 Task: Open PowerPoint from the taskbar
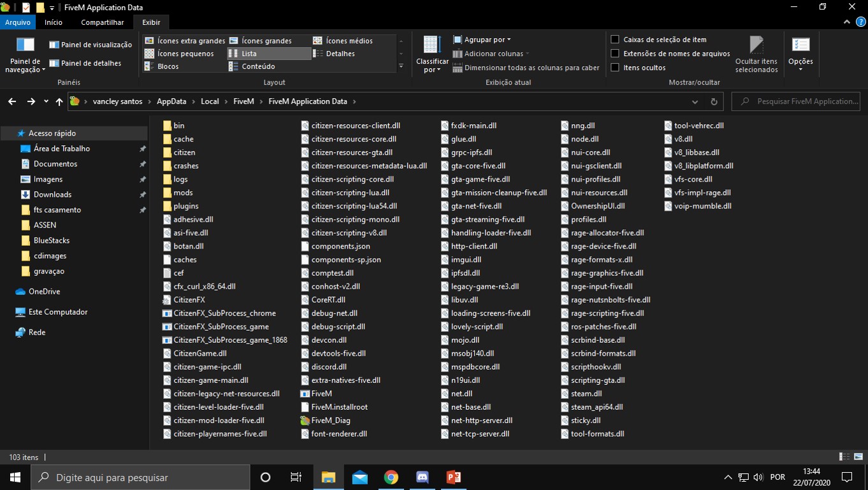pos(453,477)
